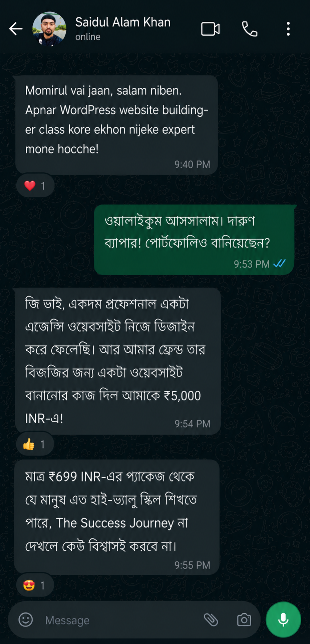Open Saidul Alam Khan's profile picture

point(49,29)
